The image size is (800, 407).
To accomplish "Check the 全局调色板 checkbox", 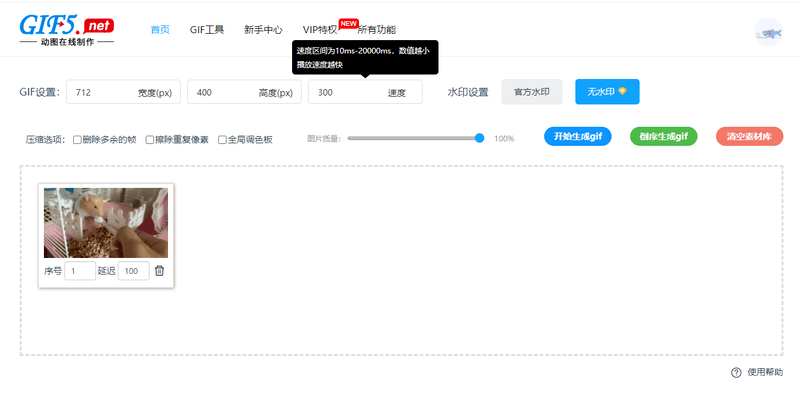I will tap(222, 140).
